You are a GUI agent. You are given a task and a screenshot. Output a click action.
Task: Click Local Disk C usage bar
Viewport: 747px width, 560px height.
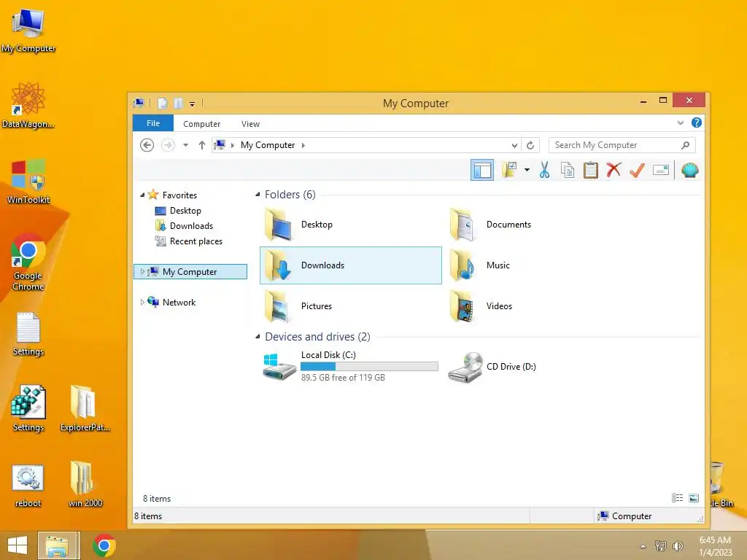point(369,366)
